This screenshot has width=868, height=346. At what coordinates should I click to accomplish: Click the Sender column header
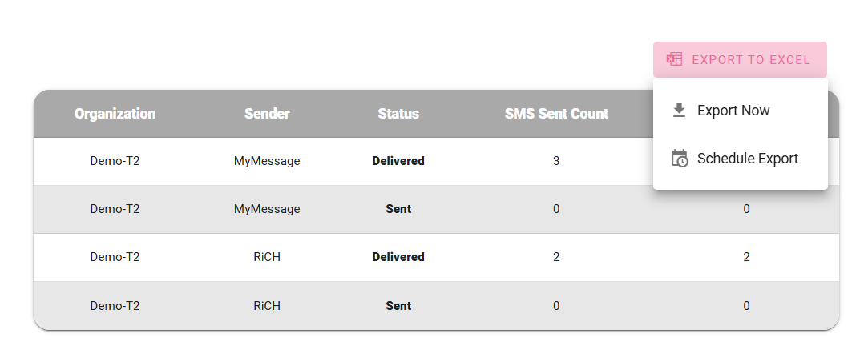(x=267, y=114)
